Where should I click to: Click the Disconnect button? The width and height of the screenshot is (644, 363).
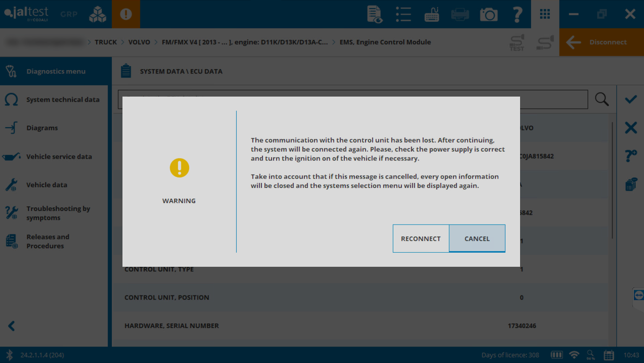click(601, 42)
